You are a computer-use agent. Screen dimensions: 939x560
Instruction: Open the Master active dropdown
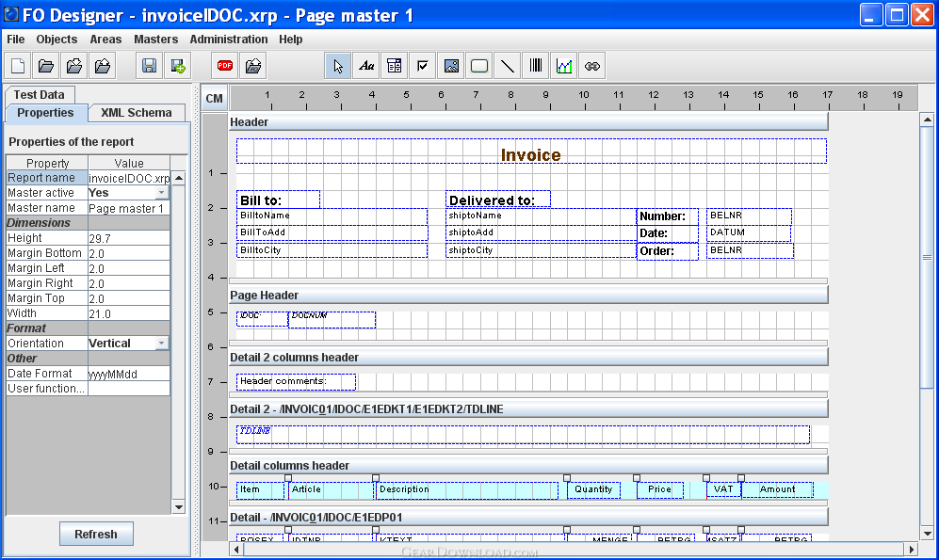[x=162, y=193]
